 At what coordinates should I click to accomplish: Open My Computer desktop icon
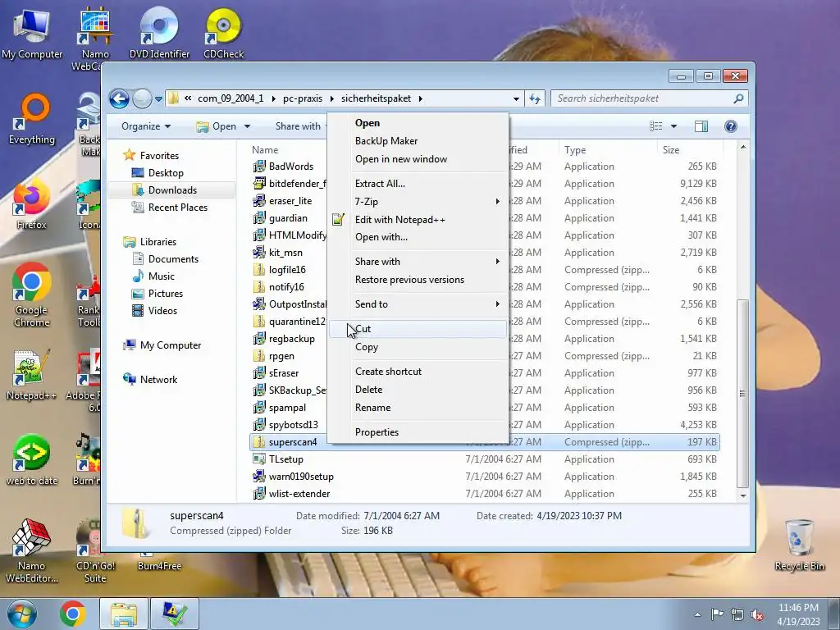coord(32,34)
